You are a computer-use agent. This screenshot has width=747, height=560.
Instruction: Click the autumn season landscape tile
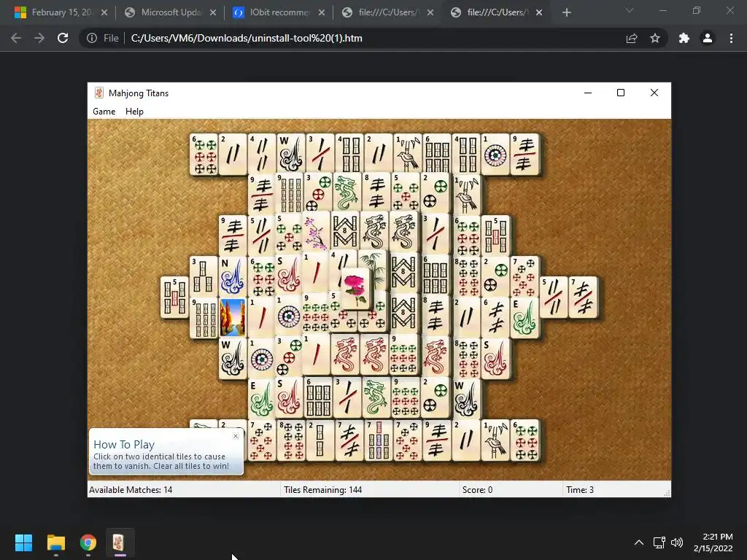click(233, 317)
